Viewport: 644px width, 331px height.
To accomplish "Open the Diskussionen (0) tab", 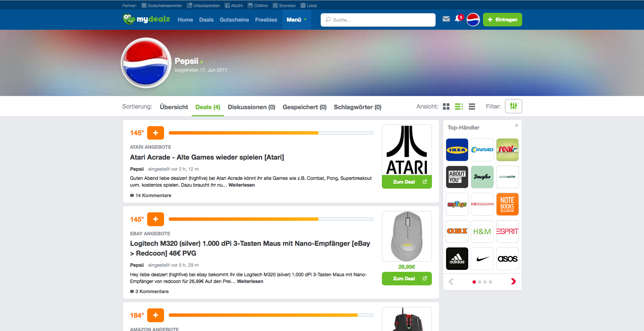I will (251, 107).
